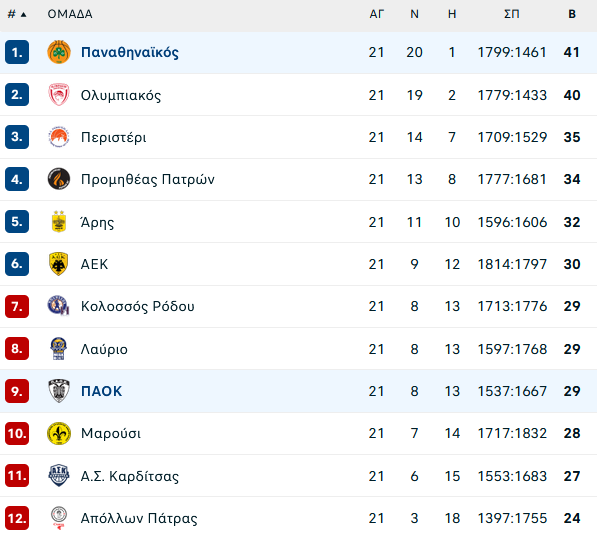This screenshot has height=538, width=597.
Task: Sort by Β points column header
Action: click(x=572, y=14)
